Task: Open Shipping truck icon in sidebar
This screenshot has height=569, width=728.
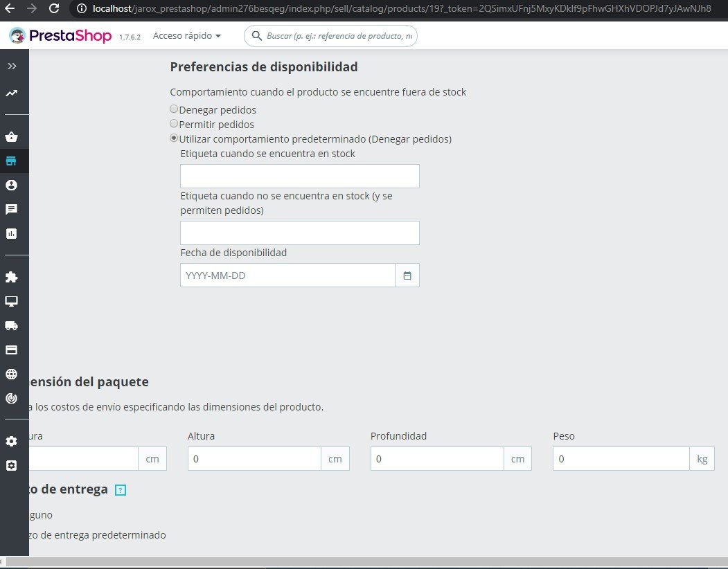Action: [x=12, y=325]
